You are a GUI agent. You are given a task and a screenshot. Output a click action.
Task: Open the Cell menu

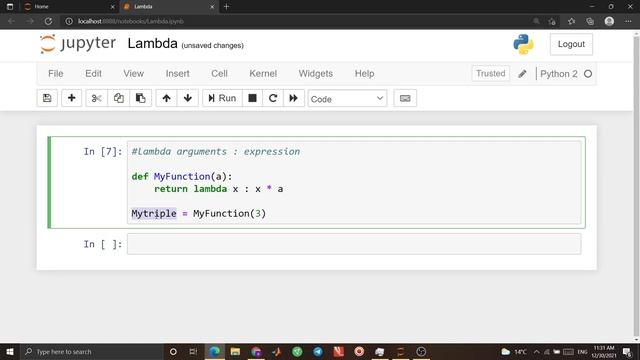219,73
